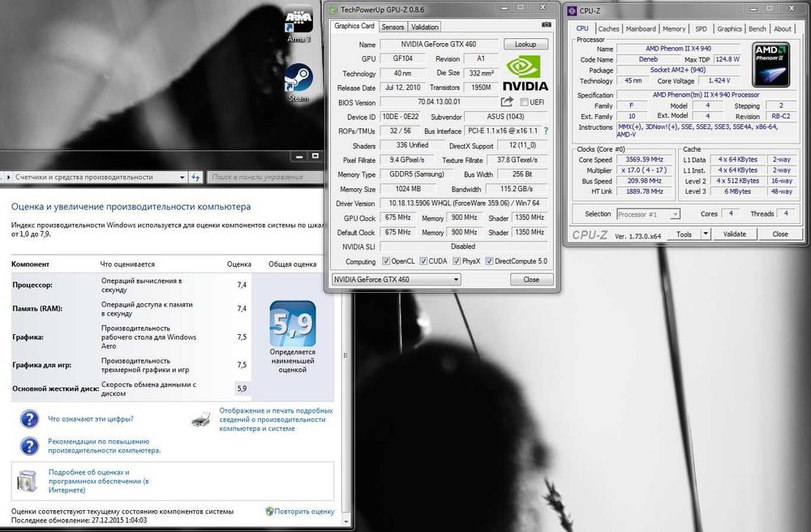Open the 'Что означают эти цифры?' link
The width and height of the screenshot is (811, 532).
[x=91, y=418]
